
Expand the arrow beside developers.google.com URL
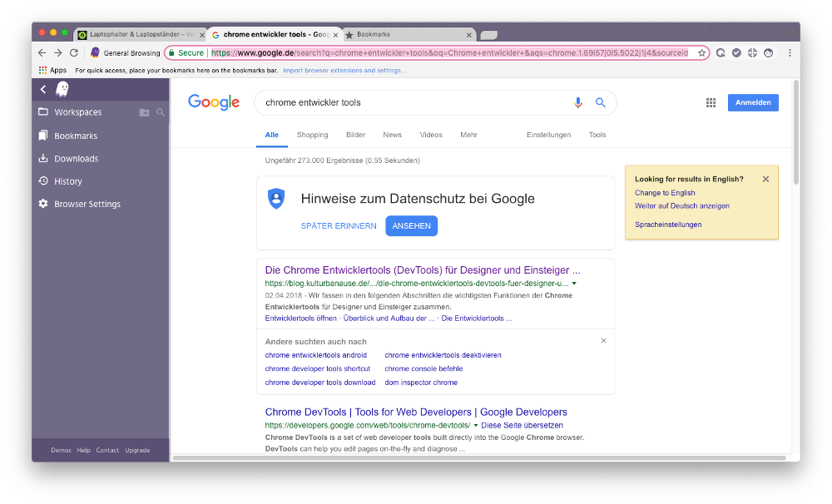475,426
